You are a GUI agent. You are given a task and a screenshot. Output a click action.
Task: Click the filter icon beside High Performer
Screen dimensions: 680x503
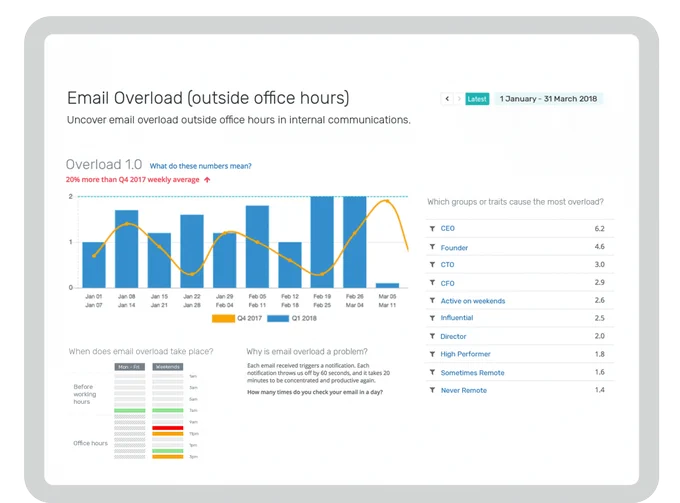[x=432, y=354]
